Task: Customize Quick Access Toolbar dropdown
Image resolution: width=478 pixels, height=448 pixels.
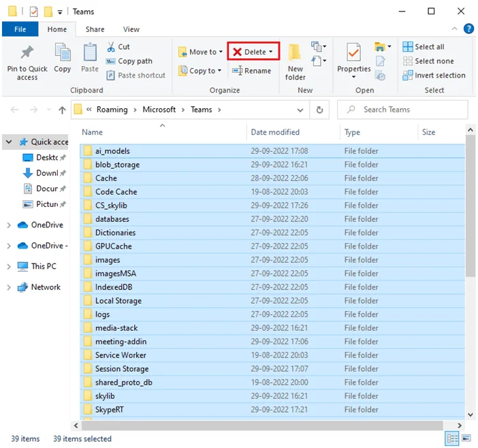Action: (60, 12)
